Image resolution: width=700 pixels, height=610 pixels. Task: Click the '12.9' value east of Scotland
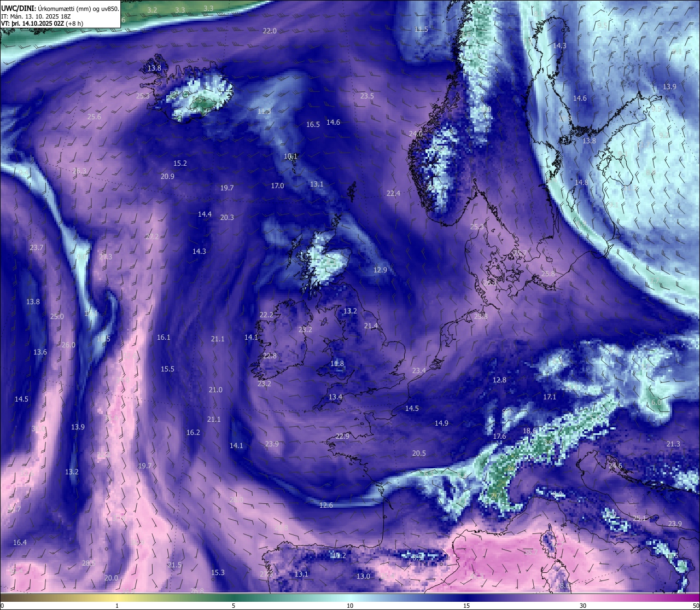coord(380,270)
